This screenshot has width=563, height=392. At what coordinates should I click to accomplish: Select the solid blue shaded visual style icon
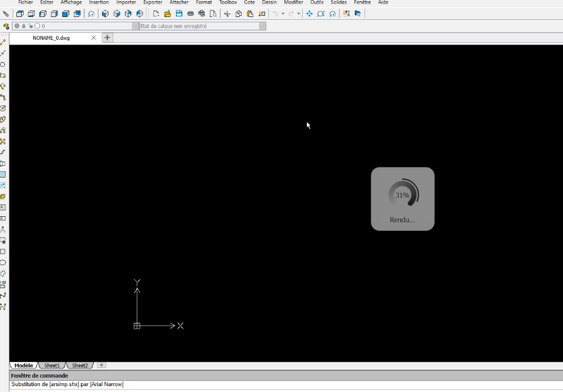(x=66, y=14)
